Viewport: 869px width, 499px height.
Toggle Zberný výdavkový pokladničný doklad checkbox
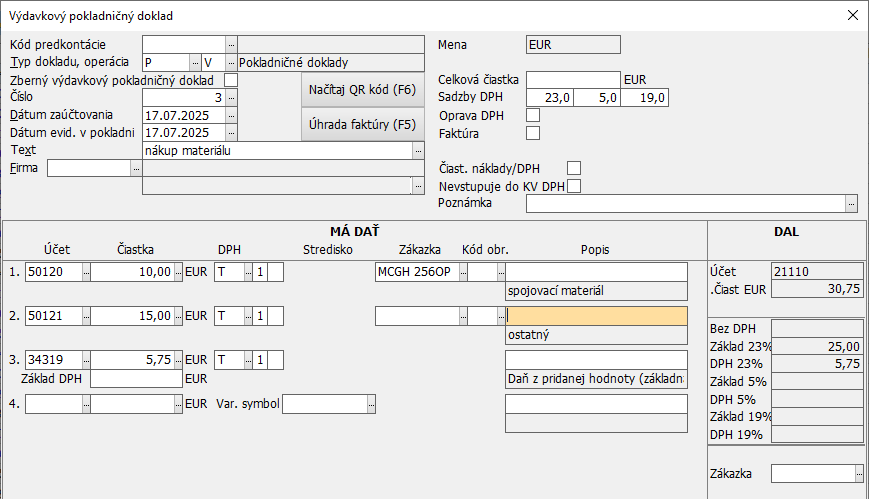pyautogui.click(x=231, y=80)
